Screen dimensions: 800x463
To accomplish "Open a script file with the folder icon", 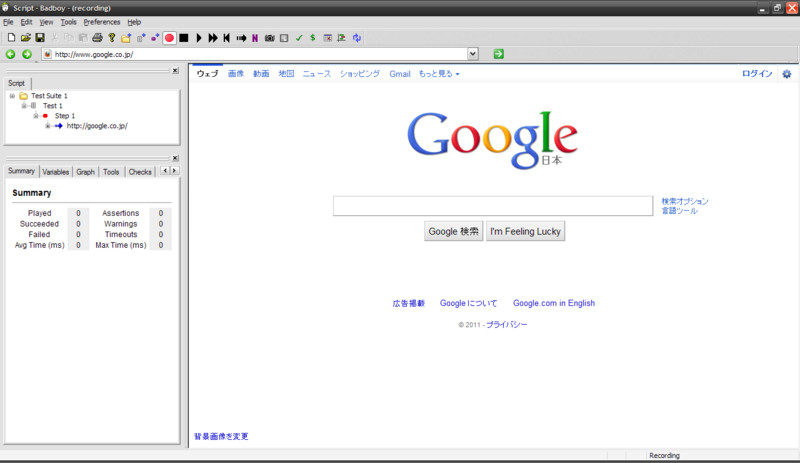I will [x=26, y=38].
